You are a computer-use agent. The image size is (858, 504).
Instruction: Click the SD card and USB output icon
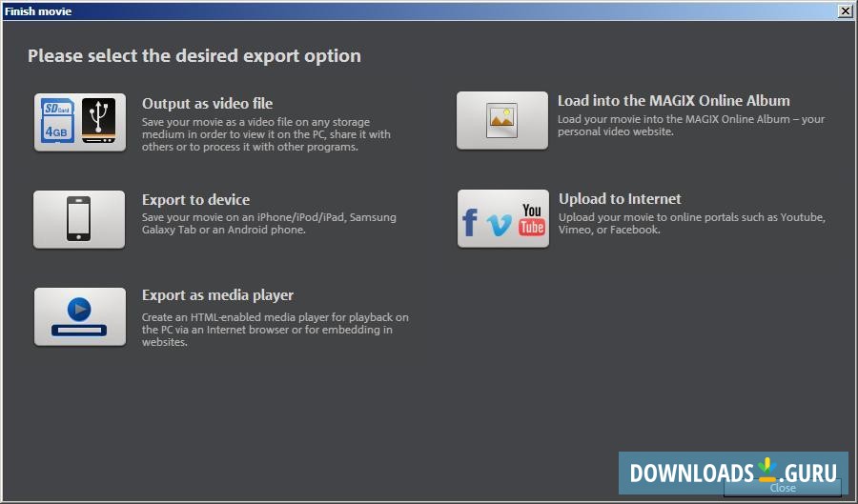coord(80,122)
